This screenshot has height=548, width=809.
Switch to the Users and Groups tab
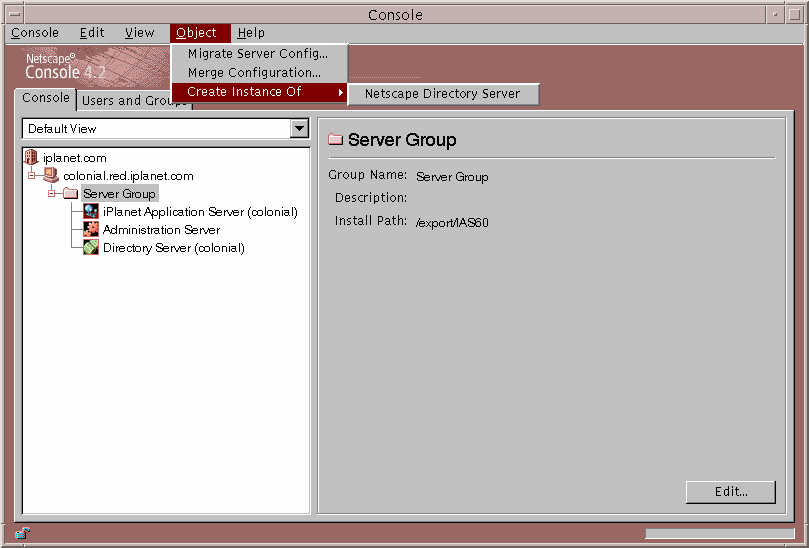[x=134, y=101]
